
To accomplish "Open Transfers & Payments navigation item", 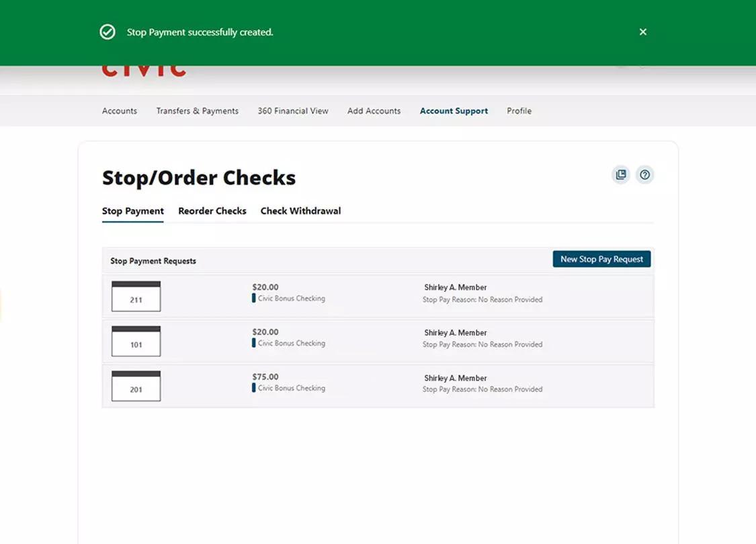I will [197, 111].
